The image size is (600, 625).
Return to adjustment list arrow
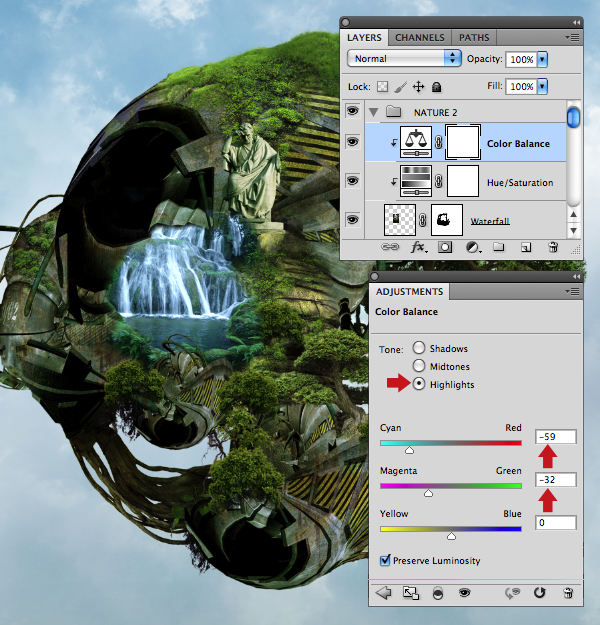pos(384,593)
